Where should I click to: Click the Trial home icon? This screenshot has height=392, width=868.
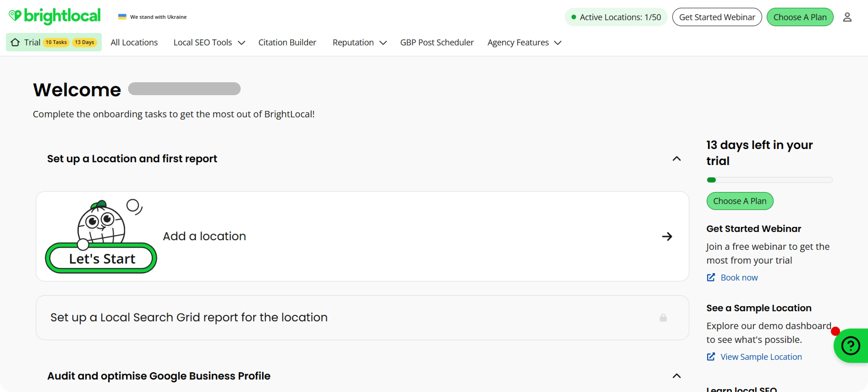coord(15,42)
